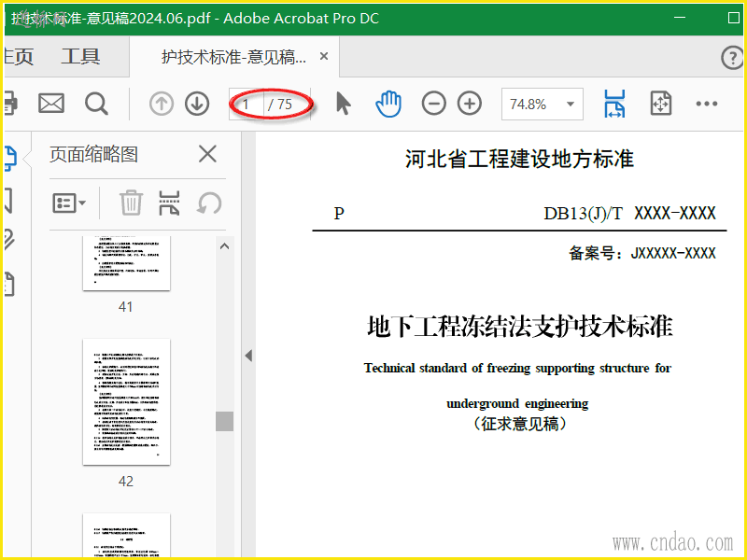This screenshot has width=747, height=560.
Task: Open more tools ellipsis menu
Action: 707,104
